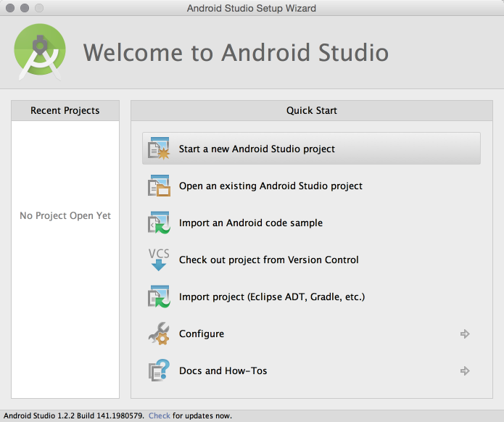The height and width of the screenshot is (422, 504).
Task: Expand the arrow next to Docs and How-Tos
Action: (465, 371)
